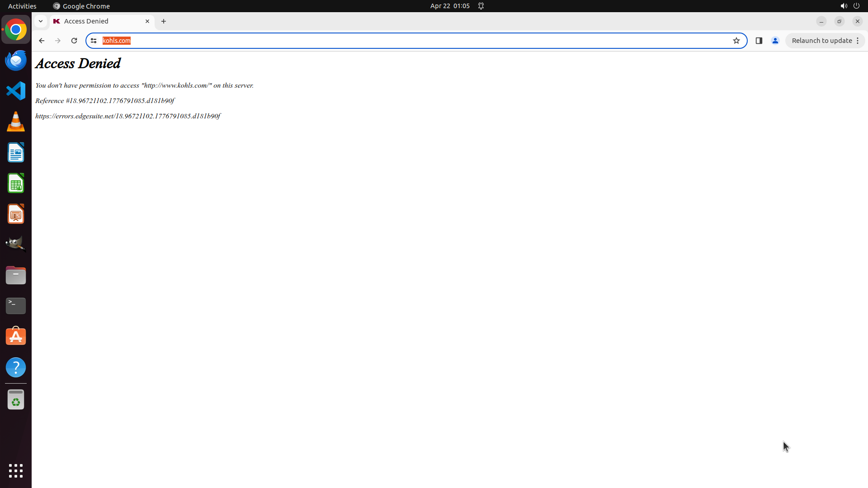Open Chrome three-dot menu
Screen dimensions: 868x488
pos(858,41)
